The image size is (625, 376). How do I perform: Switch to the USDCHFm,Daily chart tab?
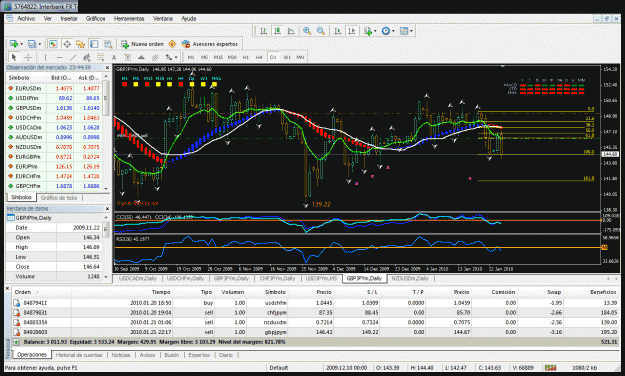click(185, 278)
